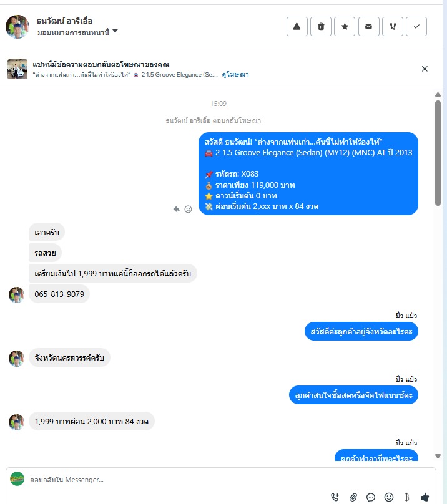React to the ad message with smiley
Image resolution: width=447 pixels, height=504 pixels.
pyautogui.click(x=189, y=209)
